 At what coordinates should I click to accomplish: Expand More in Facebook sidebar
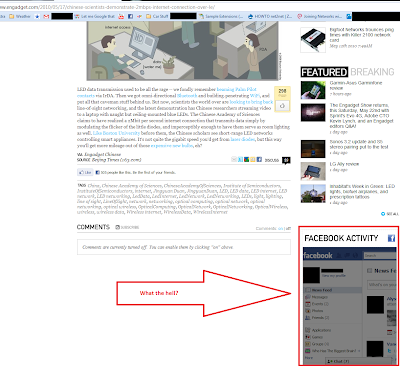(309, 357)
